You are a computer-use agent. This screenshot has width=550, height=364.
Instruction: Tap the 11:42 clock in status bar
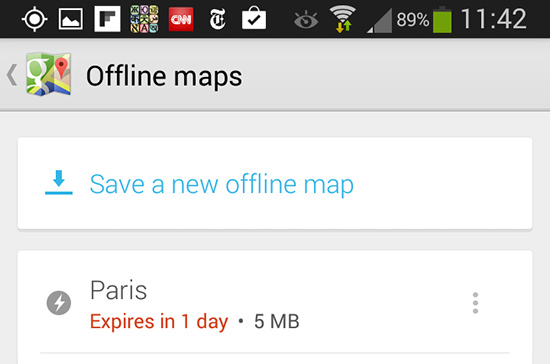[x=493, y=19]
